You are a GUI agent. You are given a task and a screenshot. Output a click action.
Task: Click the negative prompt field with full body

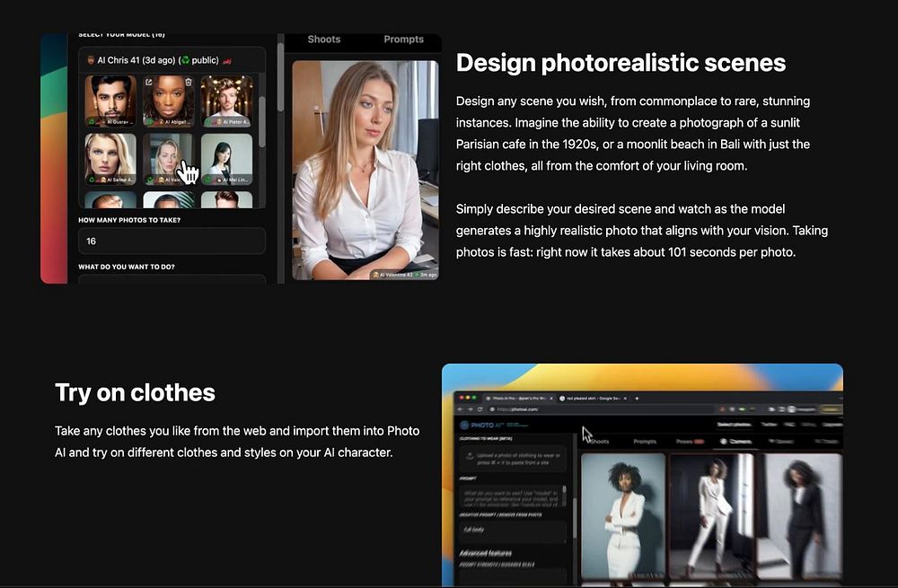click(513, 531)
